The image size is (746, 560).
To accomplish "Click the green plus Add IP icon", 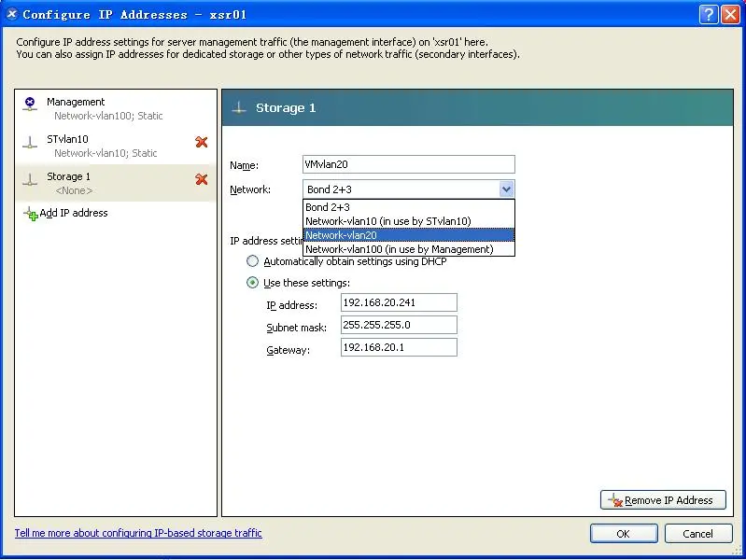I will pos(31,214).
